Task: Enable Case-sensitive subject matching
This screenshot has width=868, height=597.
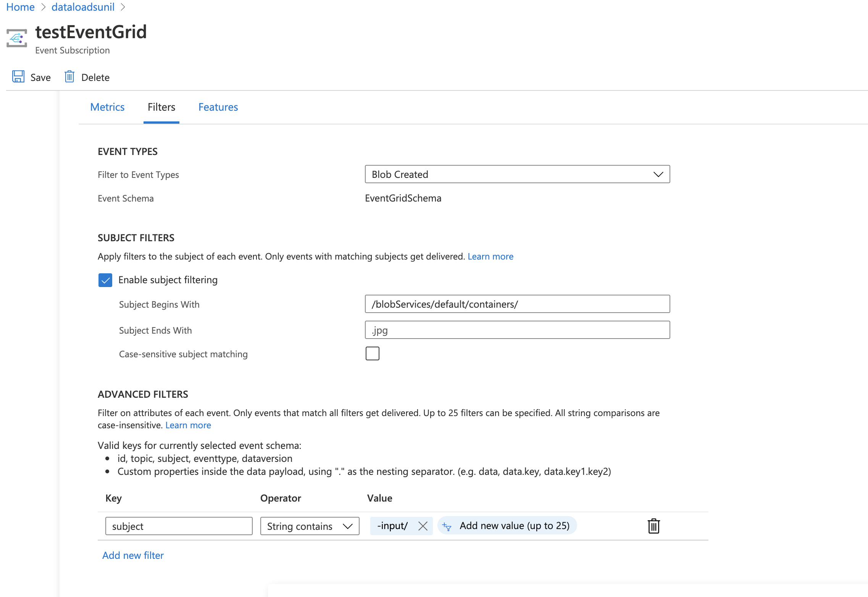Action: 372,353
